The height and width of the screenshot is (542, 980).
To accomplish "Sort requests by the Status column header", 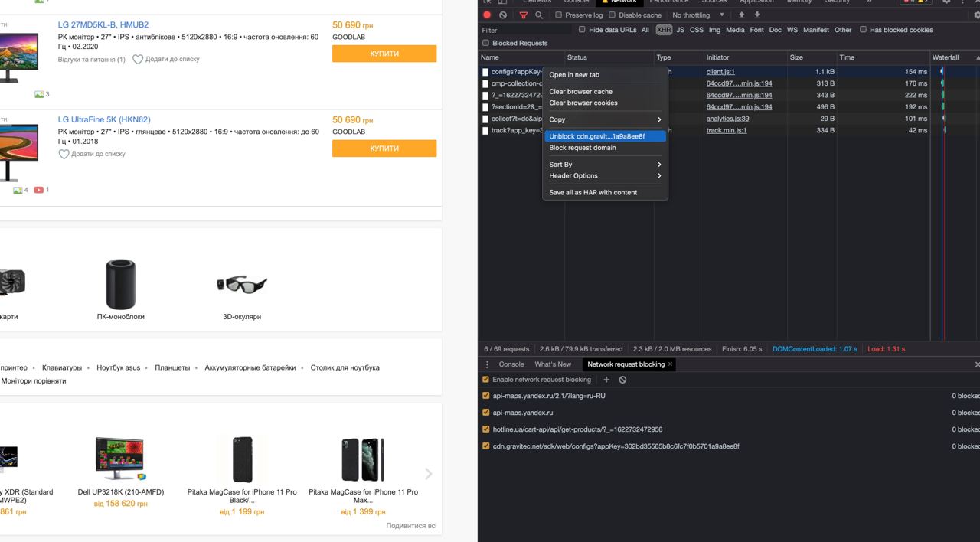I will (x=609, y=57).
